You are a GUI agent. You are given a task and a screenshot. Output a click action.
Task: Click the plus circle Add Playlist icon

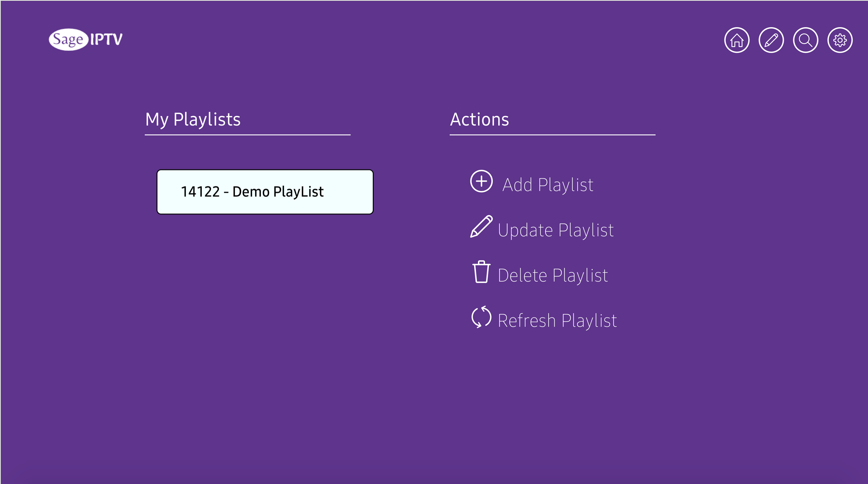pyautogui.click(x=481, y=181)
